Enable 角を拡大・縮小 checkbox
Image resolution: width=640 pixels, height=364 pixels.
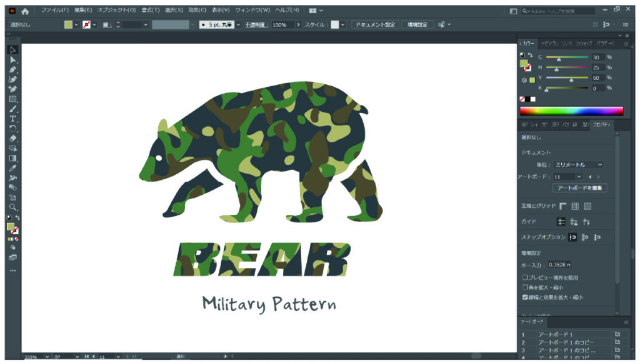(525, 287)
